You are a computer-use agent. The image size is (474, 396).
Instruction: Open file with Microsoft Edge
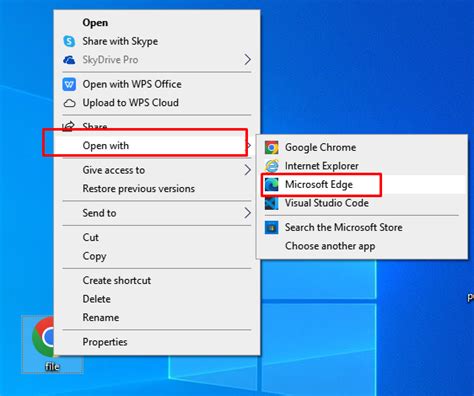coord(362,184)
